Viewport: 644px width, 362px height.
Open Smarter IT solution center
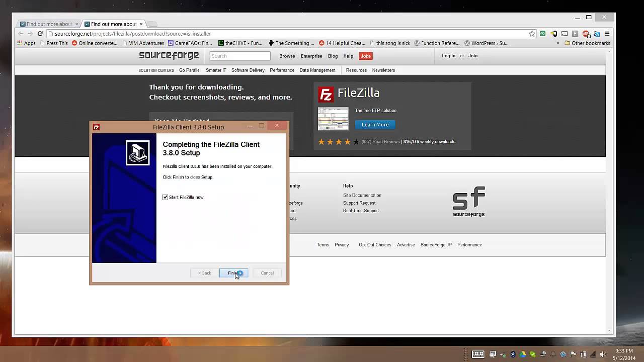[216, 70]
